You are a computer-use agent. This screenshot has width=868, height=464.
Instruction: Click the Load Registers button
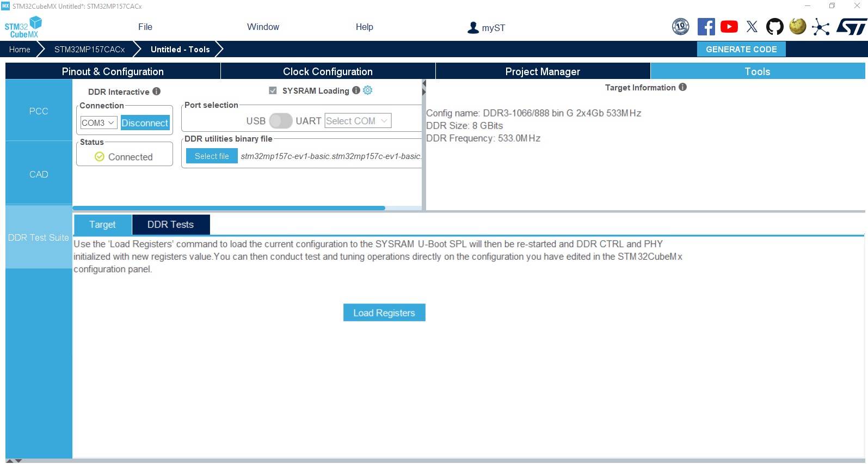384,313
